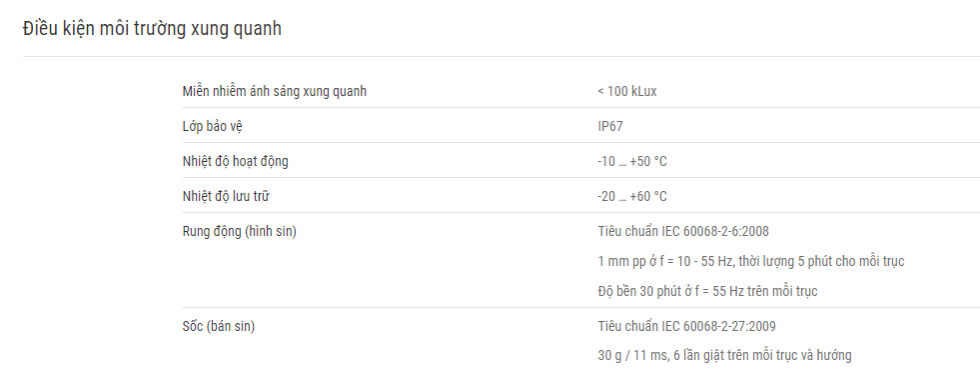Viewport: 980px width, 382px height.
Task: Click the '-10 ... +50 °C' value
Action: 632,161
